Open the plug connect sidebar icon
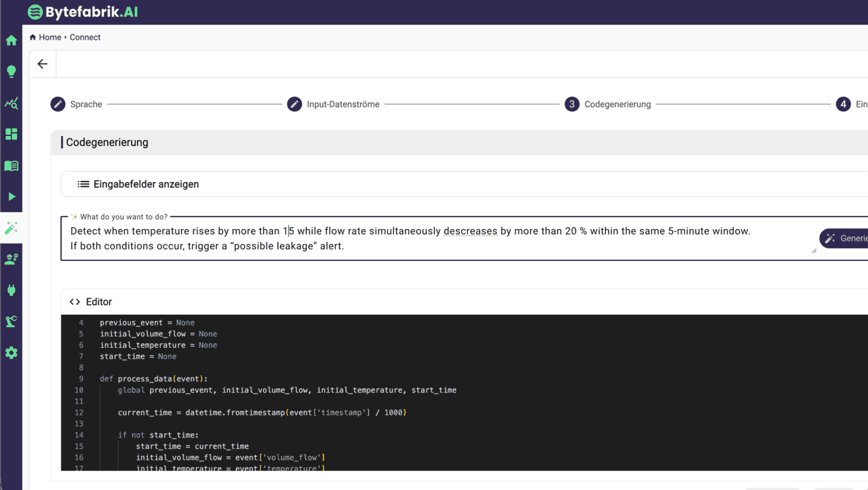The image size is (868, 490). point(11,290)
